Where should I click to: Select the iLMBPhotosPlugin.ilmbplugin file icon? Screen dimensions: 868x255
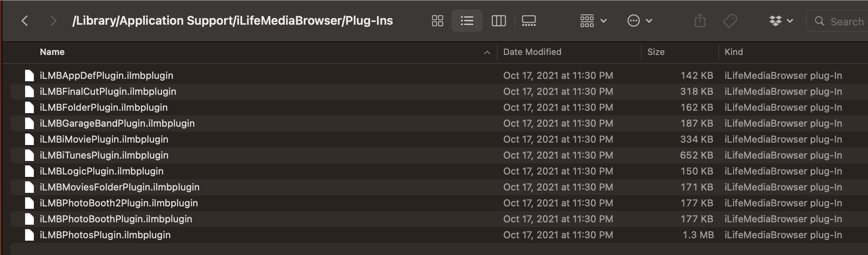pos(29,235)
